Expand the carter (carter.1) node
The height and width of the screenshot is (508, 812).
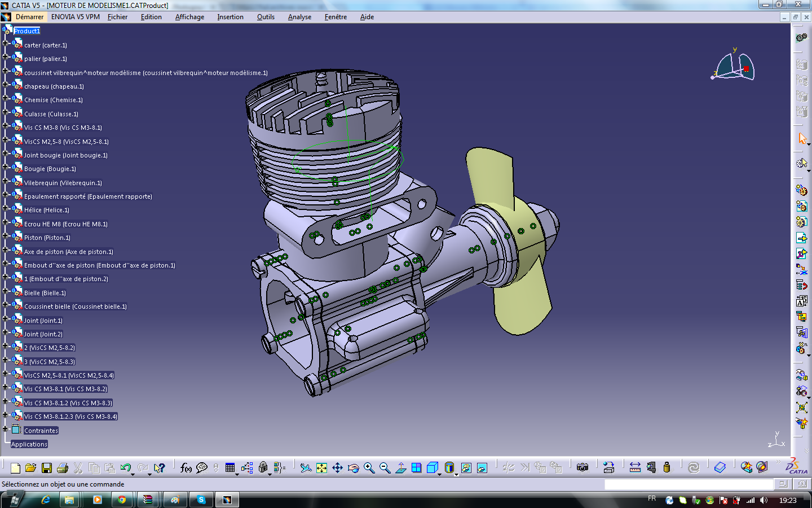click(5, 43)
